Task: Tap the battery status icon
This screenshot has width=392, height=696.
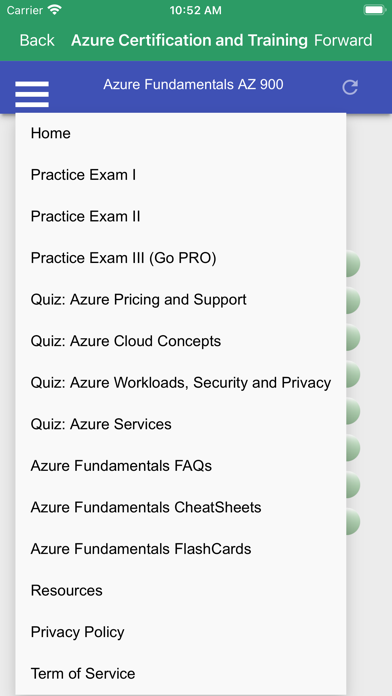Action: (x=375, y=10)
